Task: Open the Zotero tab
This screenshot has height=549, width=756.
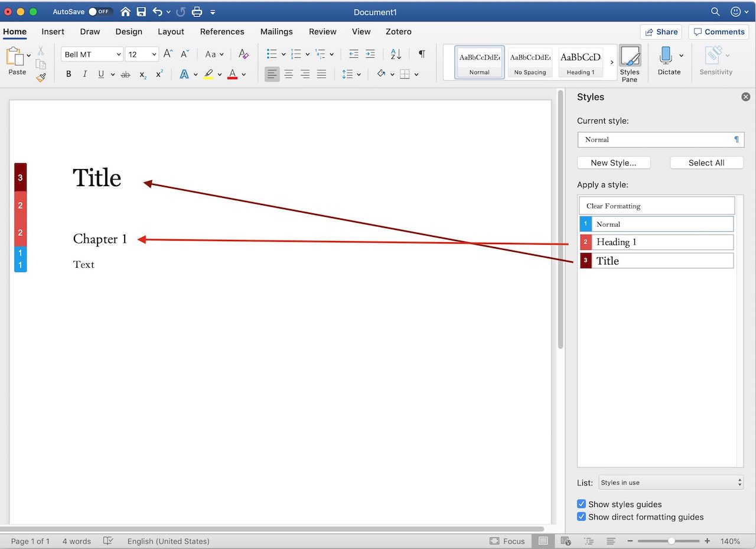Action: 399,31
